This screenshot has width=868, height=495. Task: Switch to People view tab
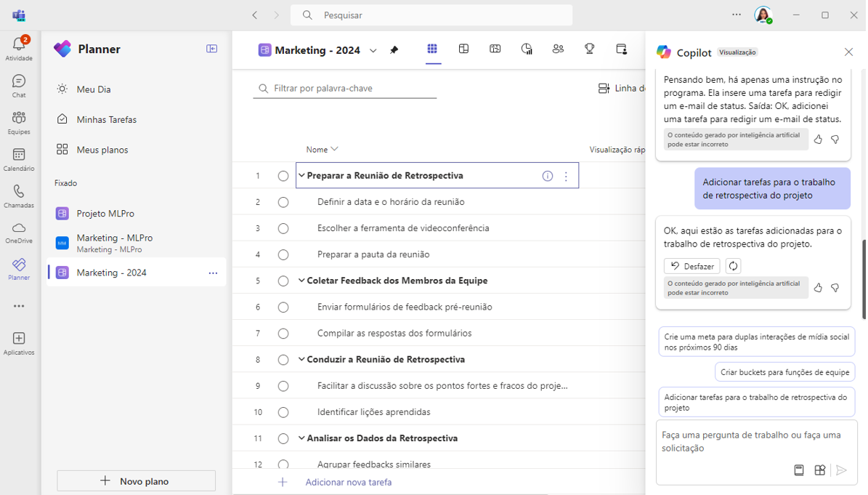click(558, 49)
